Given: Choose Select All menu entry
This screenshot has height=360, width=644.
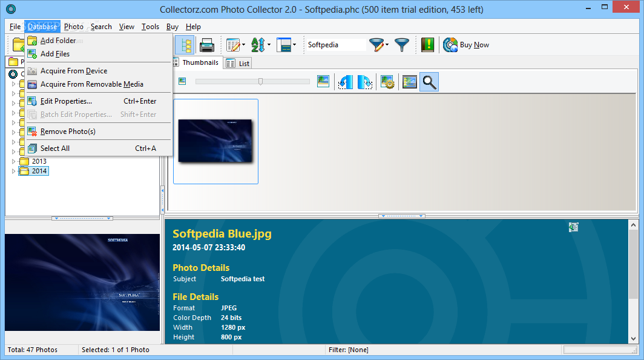Looking at the screenshot, I should coord(98,148).
